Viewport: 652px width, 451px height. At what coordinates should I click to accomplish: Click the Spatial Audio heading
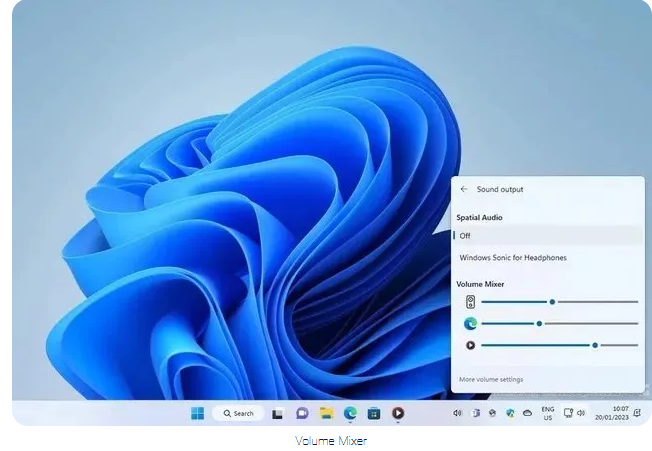pyautogui.click(x=479, y=217)
